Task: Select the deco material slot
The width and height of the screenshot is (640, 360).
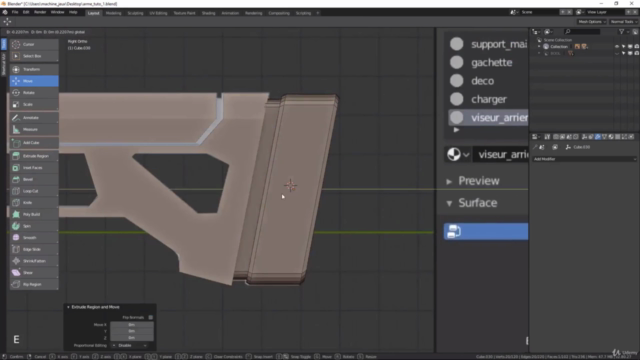Action: (x=488, y=81)
